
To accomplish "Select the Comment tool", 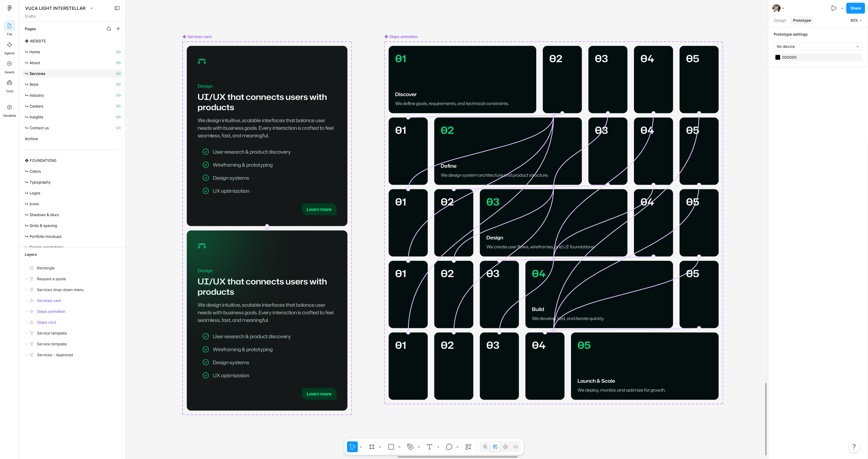I will (449, 447).
